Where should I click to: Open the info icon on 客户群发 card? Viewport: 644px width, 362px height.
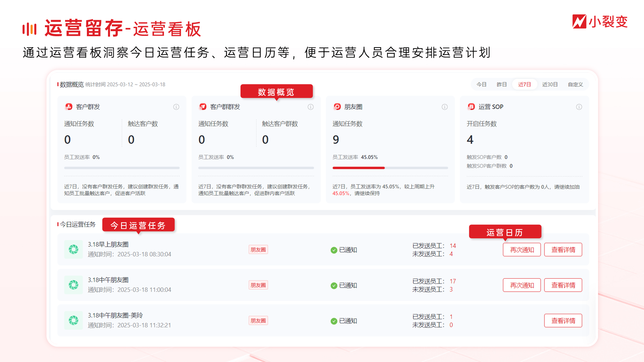(x=176, y=107)
